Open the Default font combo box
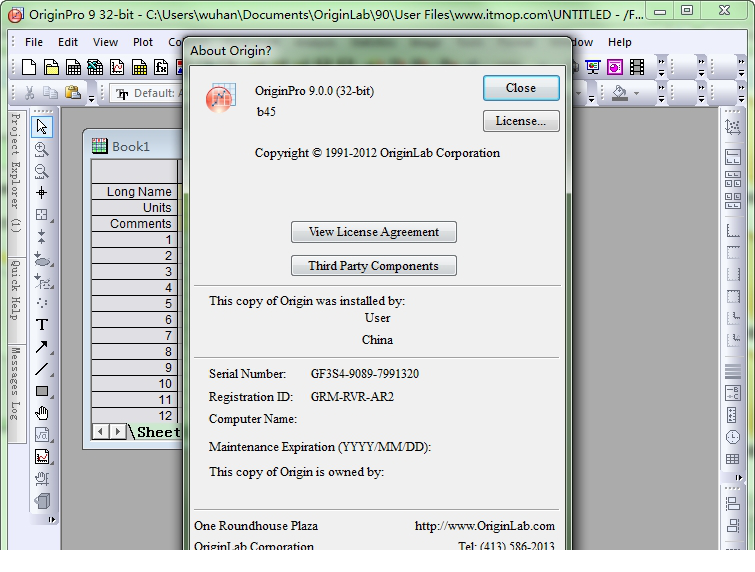This screenshot has width=755, height=572. tap(148, 93)
